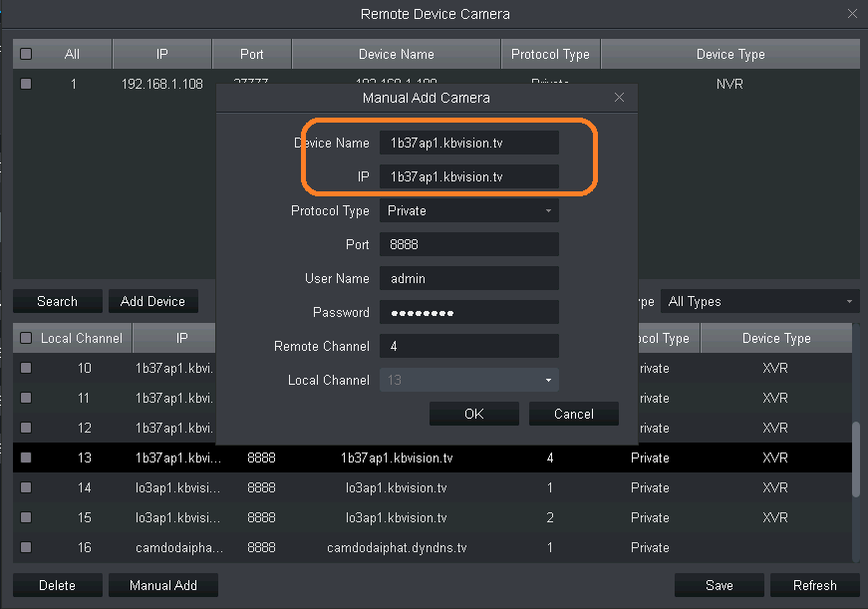Open the Local Channel dropdown

pos(468,381)
